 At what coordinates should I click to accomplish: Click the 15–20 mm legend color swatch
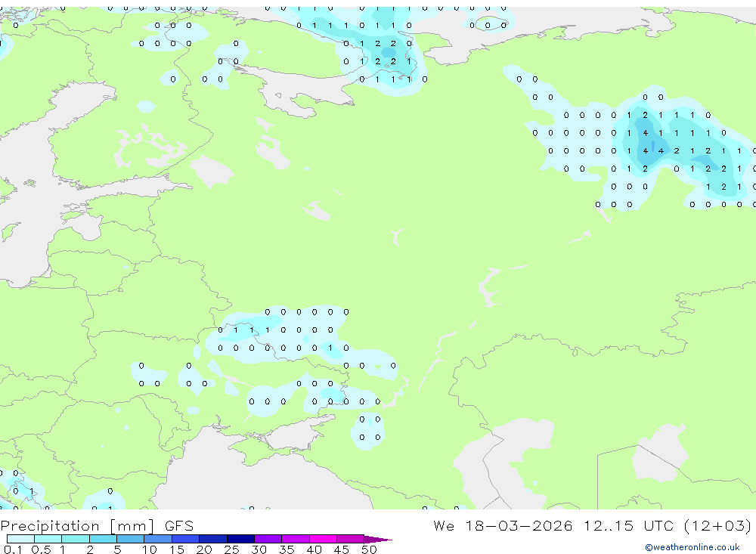(186, 539)
